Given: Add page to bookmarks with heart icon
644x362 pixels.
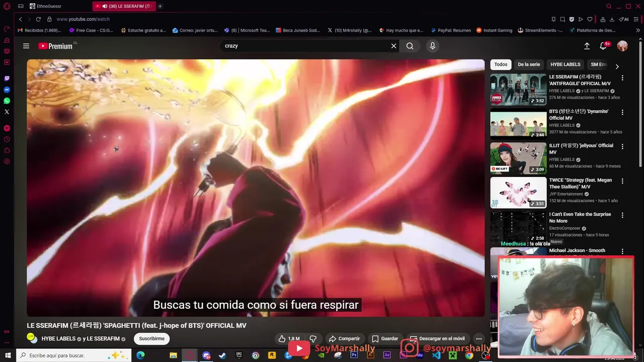Looking at the screenshot, I should tap(590, 19).
